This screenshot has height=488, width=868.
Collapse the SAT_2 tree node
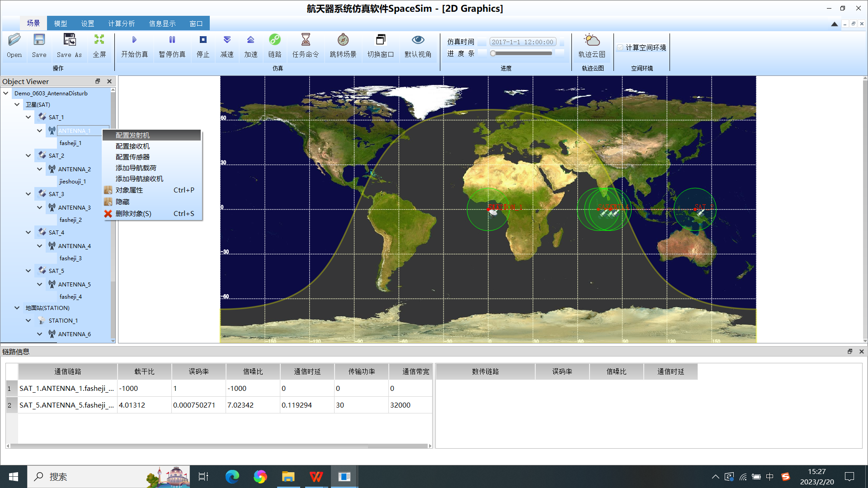pyautogui.click(x=28, y=155)
